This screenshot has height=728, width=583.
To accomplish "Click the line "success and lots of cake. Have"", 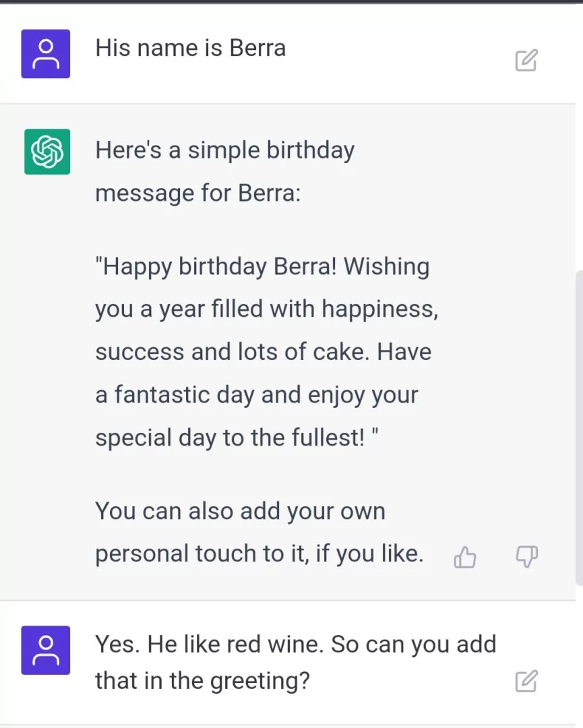I will 263,352.
